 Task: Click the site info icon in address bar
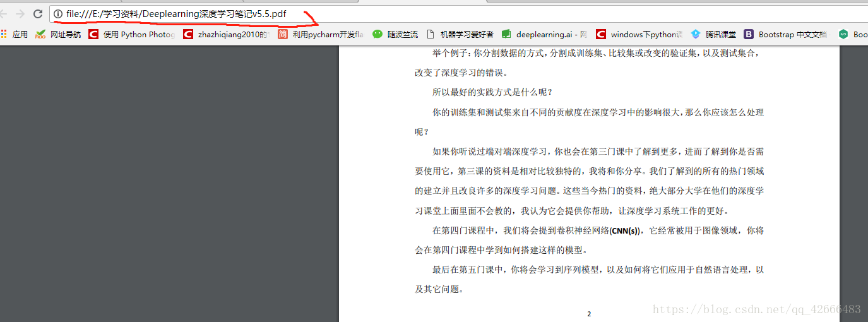58,14
